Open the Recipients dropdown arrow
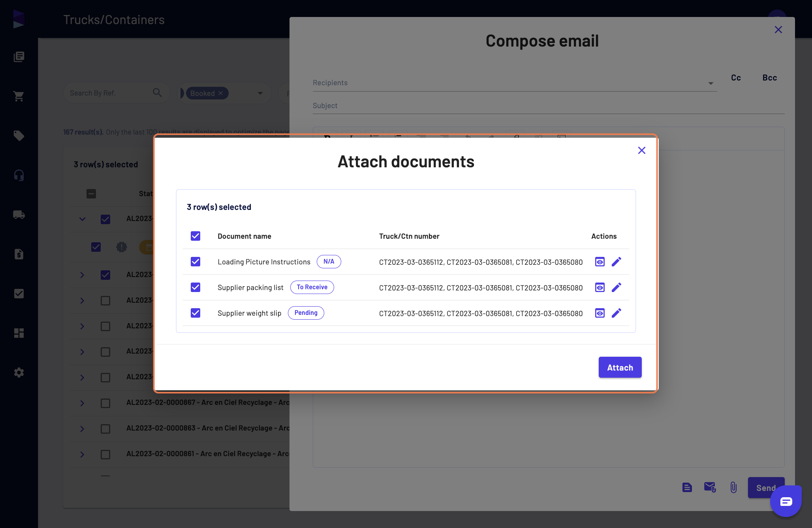812x528 pixels. [x=711, y=83]
